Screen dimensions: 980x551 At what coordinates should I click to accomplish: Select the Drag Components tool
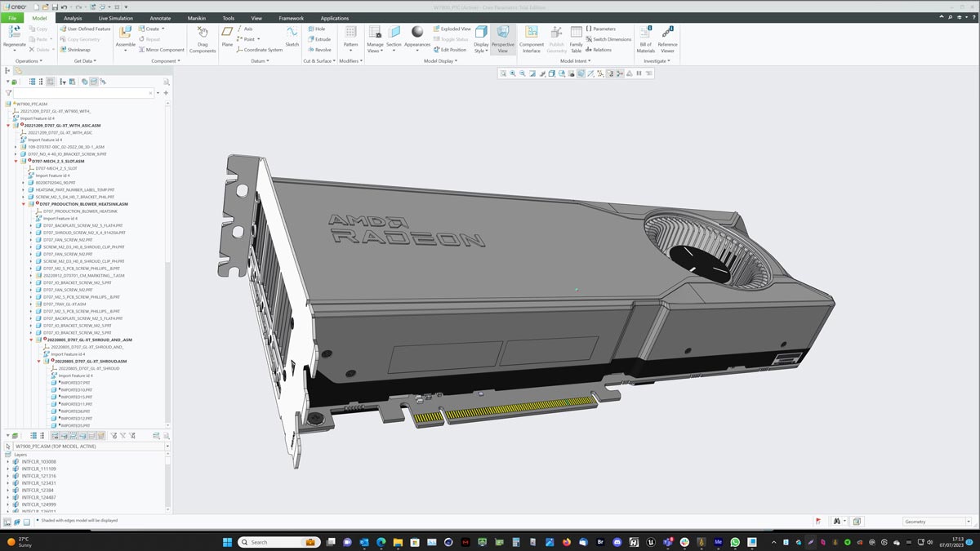click(203, 38)
